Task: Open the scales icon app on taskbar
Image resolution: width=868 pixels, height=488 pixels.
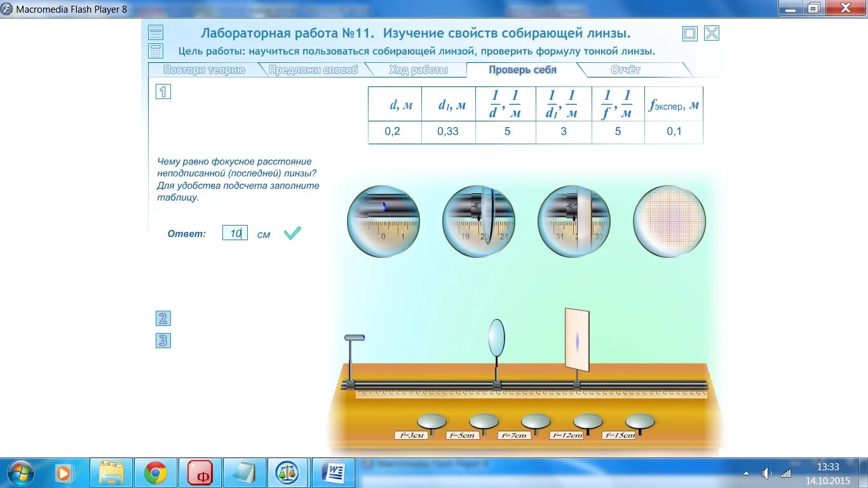Action: [288, 473]
